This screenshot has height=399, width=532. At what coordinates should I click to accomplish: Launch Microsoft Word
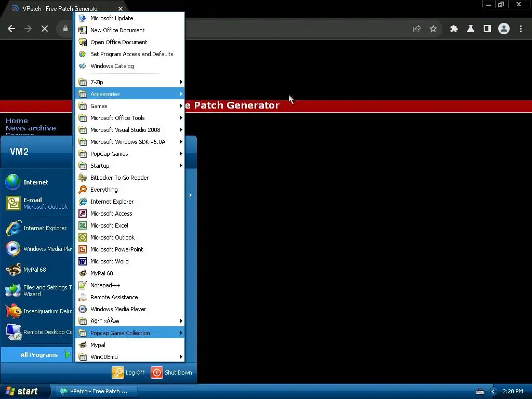[130, 261]
